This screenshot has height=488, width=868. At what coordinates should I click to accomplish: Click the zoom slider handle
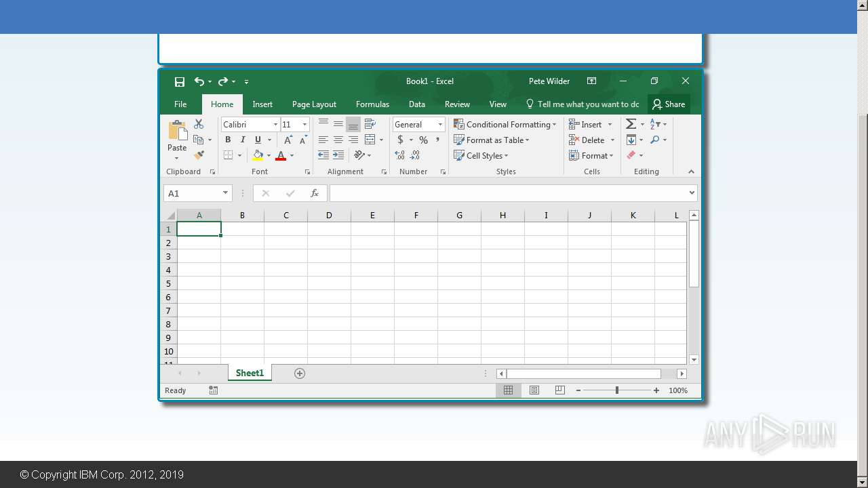(x=616, y=390)
